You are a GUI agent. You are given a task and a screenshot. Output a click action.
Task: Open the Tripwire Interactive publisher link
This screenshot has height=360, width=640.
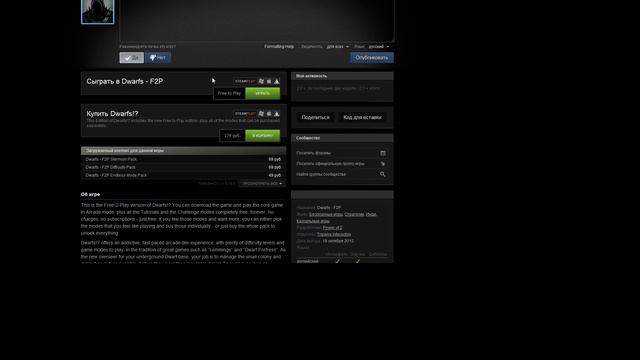[333, 234]
